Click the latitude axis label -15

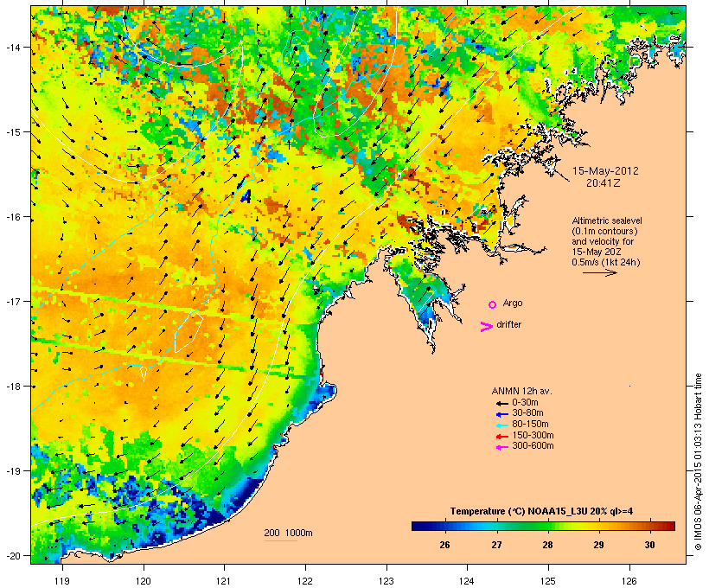pyautogui.click(x=12, y=132)
